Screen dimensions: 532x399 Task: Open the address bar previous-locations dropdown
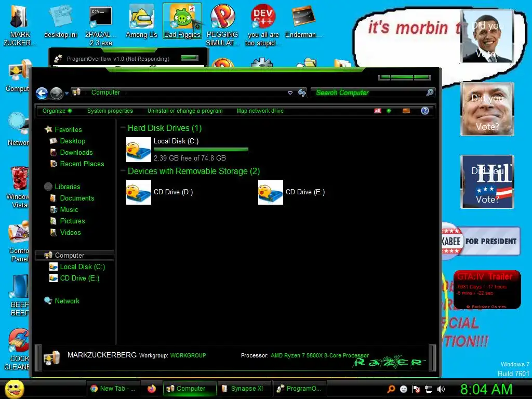[x=290, y=92]
